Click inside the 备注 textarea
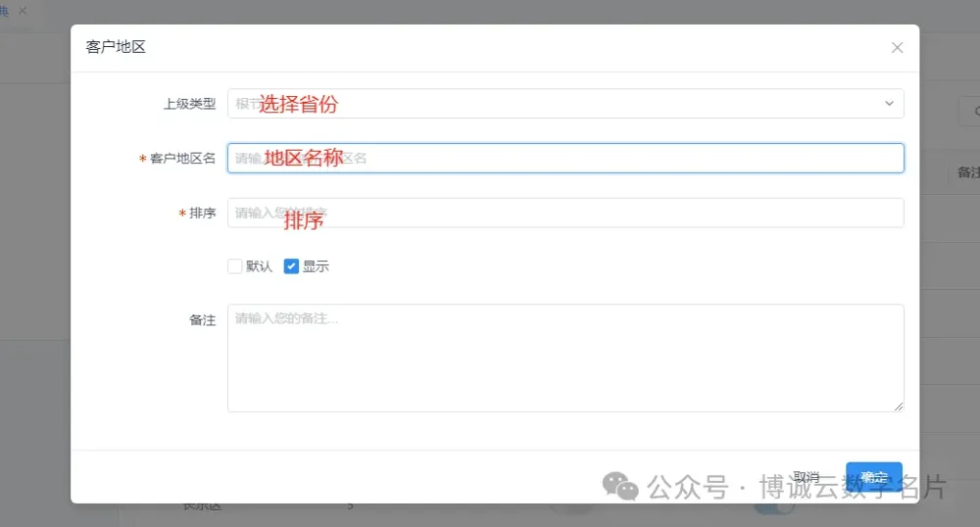Viewport: 980px width, 527px height. point(564,358)
